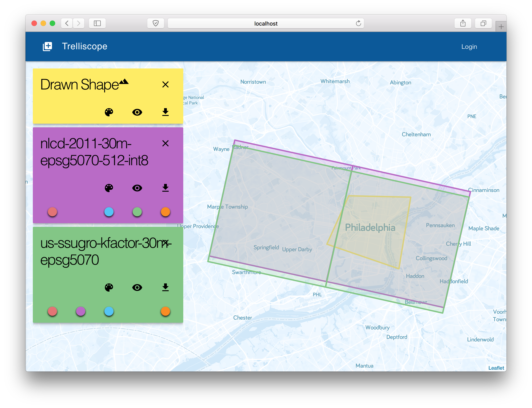Open palette for us-ssugro-kfactor layer
This screenshot has height=408, width=532.
pyautogui.click(x=109, y=288)
